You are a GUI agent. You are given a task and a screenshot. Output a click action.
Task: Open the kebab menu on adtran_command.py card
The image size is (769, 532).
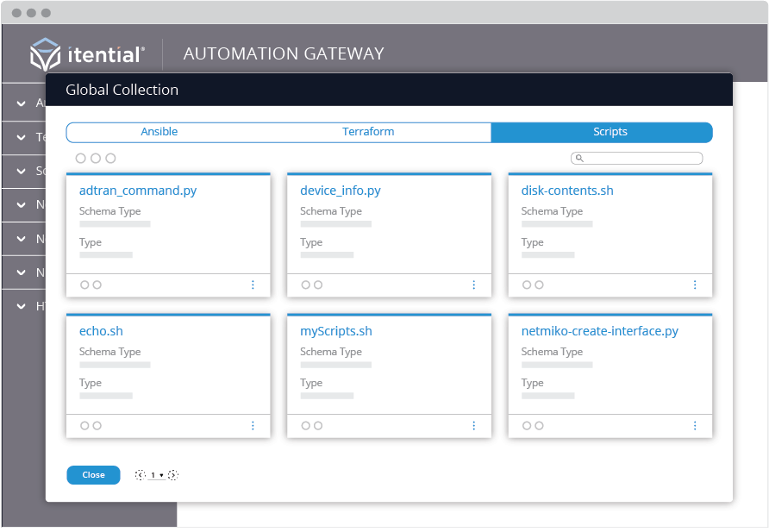point(253,285)
